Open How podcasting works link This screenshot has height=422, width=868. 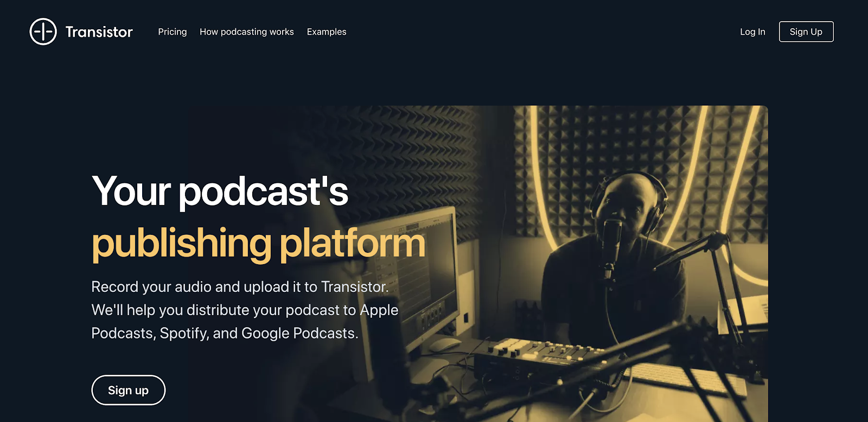[247, 32]
